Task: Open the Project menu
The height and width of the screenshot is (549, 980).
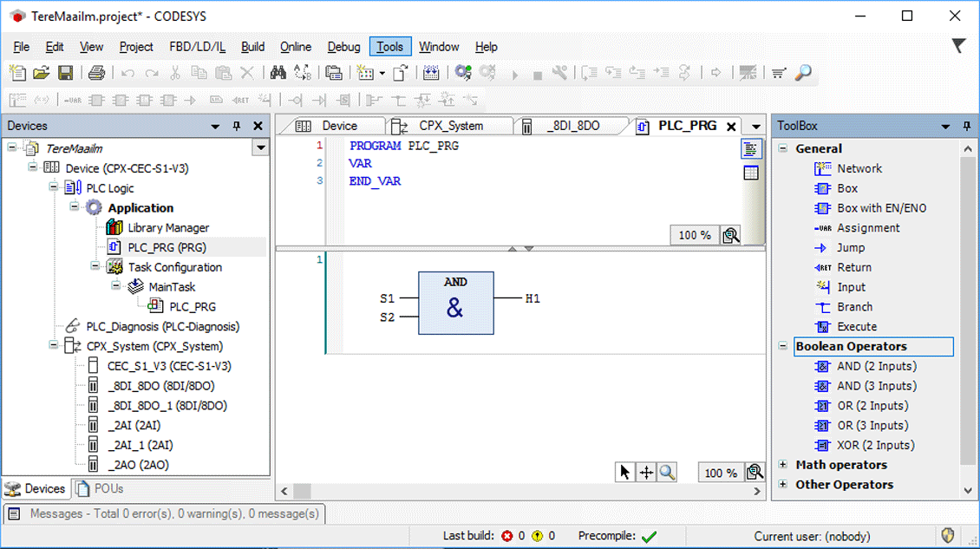Action: (136, 46)
